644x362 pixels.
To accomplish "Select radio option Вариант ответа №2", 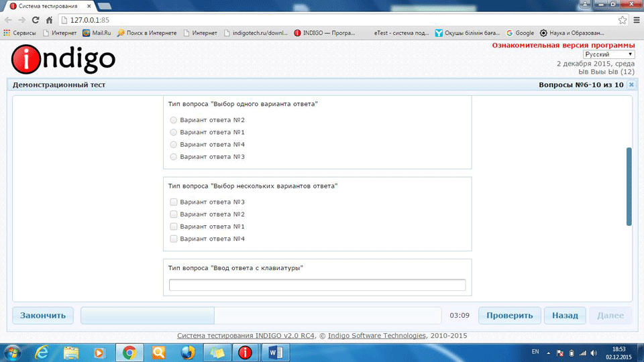I will click(x=174, y=120).
